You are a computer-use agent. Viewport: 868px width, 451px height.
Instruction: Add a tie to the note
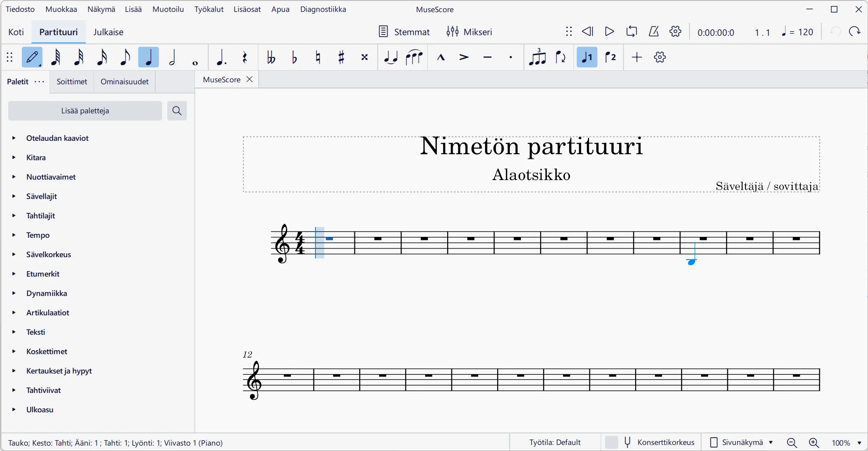[x=391, y=57]
